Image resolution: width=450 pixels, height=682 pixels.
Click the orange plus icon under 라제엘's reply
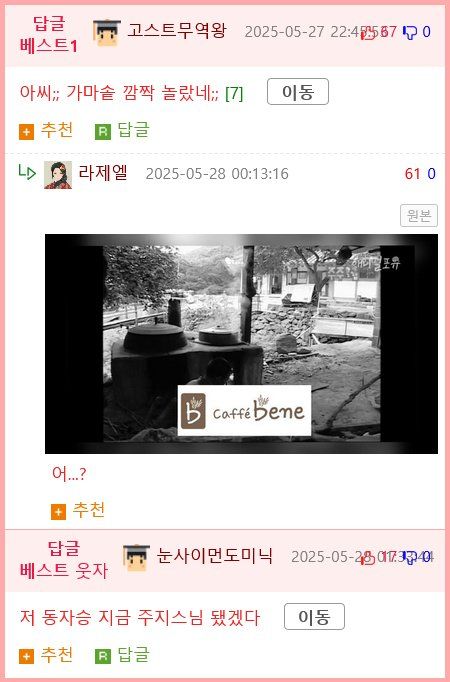click(x=58, y=512)
